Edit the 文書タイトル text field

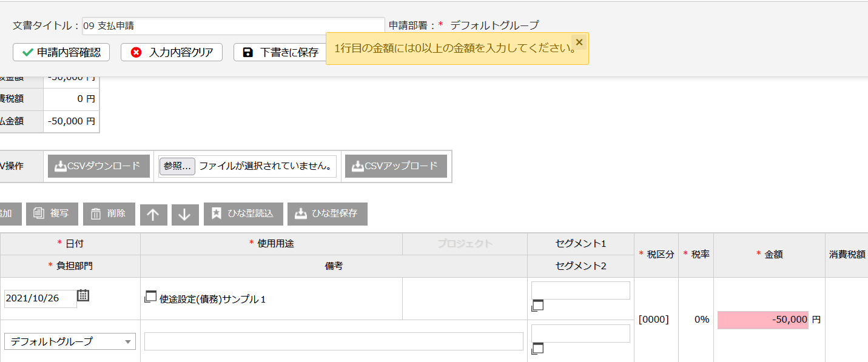[233, 25]
